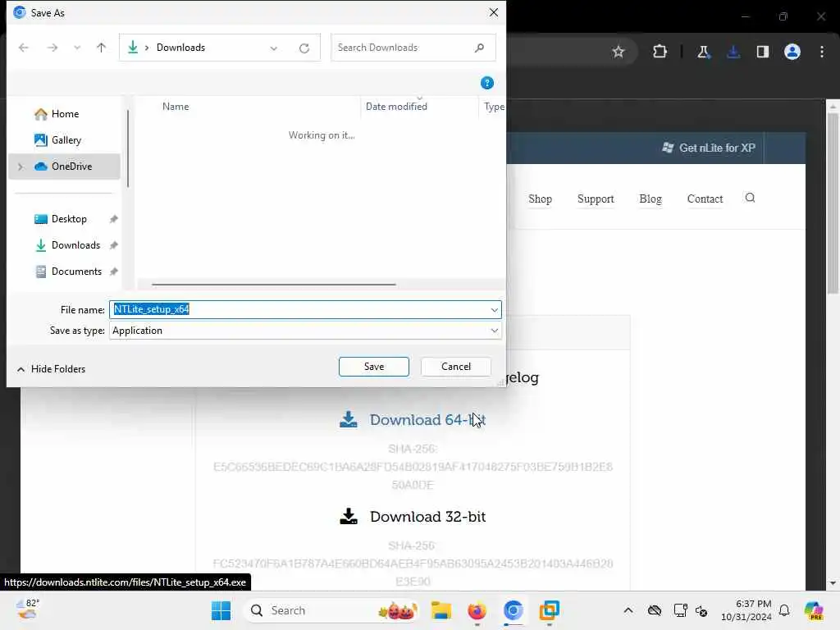
Task: Toggle Chrome side panel icon
Action: [763, 52]
